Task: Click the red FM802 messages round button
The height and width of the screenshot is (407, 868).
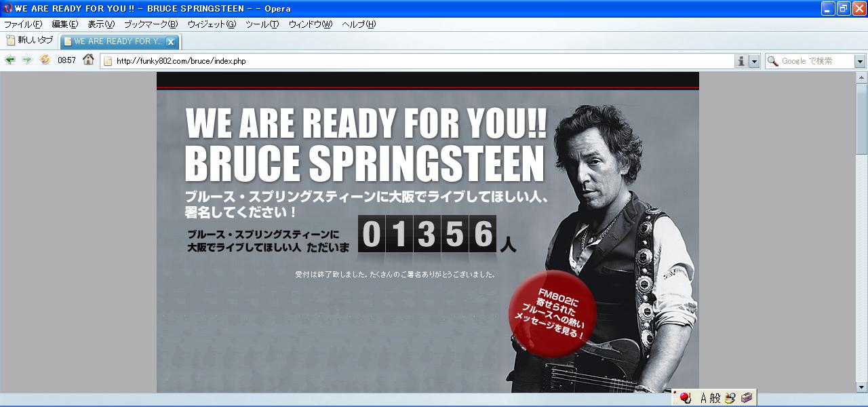Action: (x=553, y=313)
